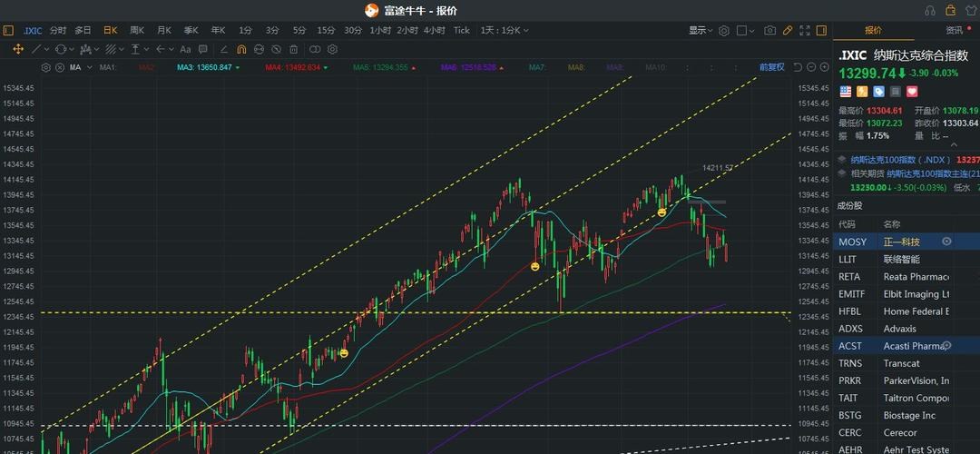The image size is (980, 454).
Task: Select the 15分 period tab
Action: pos(326,30)
